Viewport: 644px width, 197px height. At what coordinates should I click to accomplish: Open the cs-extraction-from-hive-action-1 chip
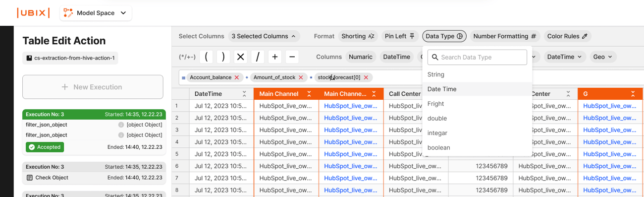tap(70, 58)
